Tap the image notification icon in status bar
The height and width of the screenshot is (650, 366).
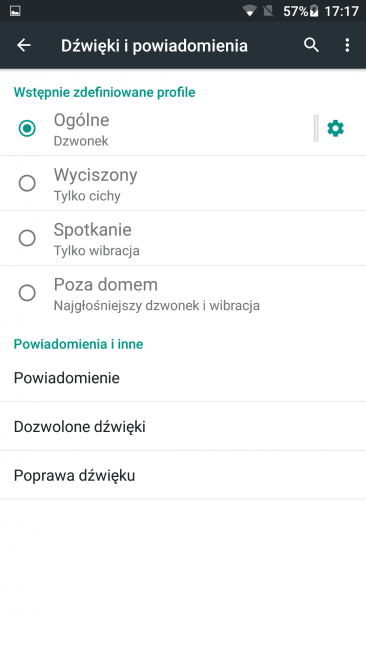15,11
